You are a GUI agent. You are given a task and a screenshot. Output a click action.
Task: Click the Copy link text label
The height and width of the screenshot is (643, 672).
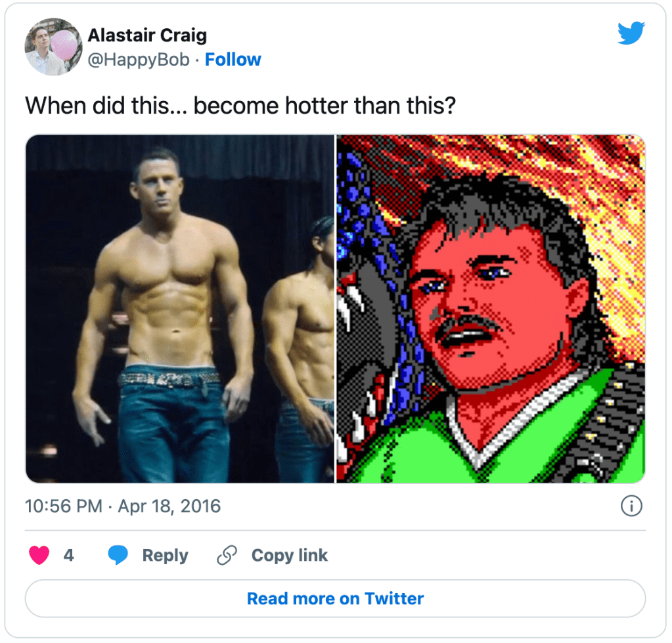(289, 556)
